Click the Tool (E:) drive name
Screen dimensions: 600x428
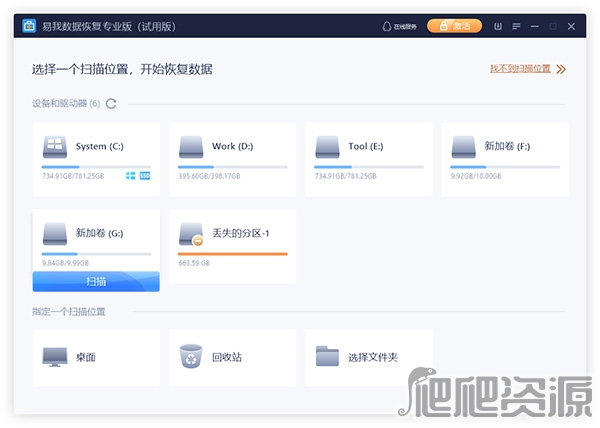366,146
